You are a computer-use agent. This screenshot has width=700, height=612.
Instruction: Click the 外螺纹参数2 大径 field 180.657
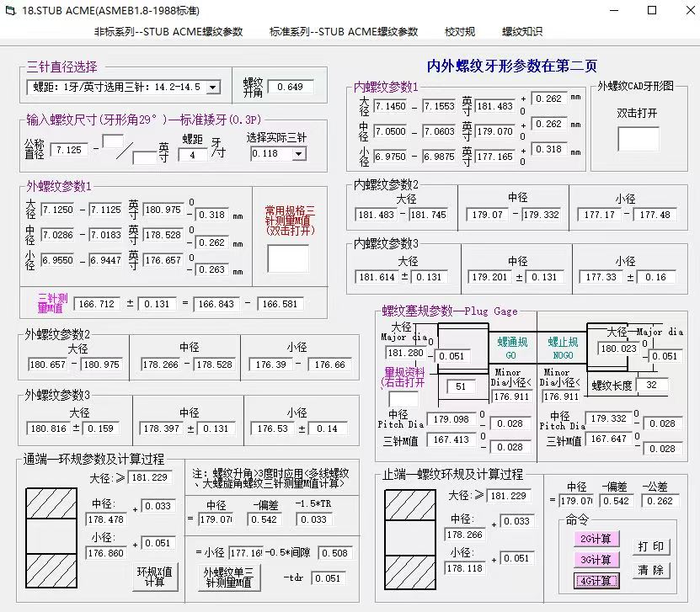coord(48,365)
